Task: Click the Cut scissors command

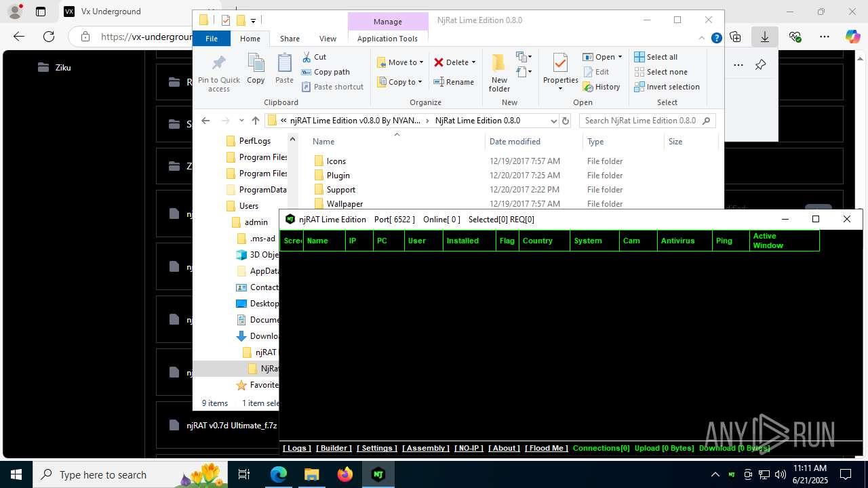Action: (x=314, y=57)
